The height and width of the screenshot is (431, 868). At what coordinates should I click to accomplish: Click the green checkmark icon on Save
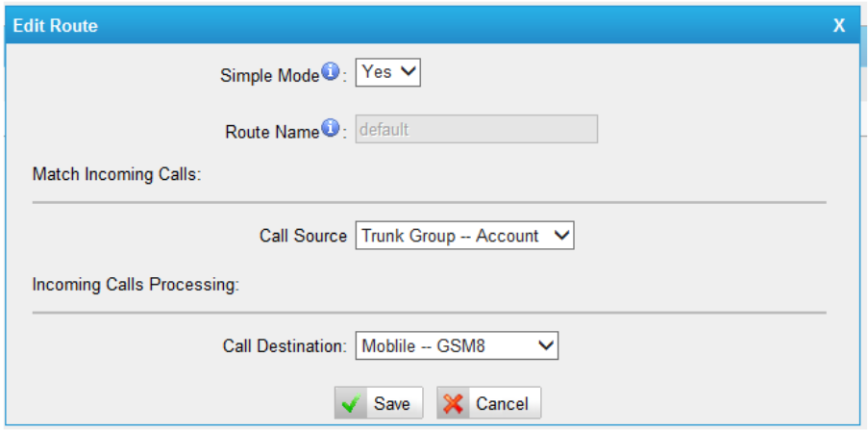pyautogui.click(x=352, y=404)
